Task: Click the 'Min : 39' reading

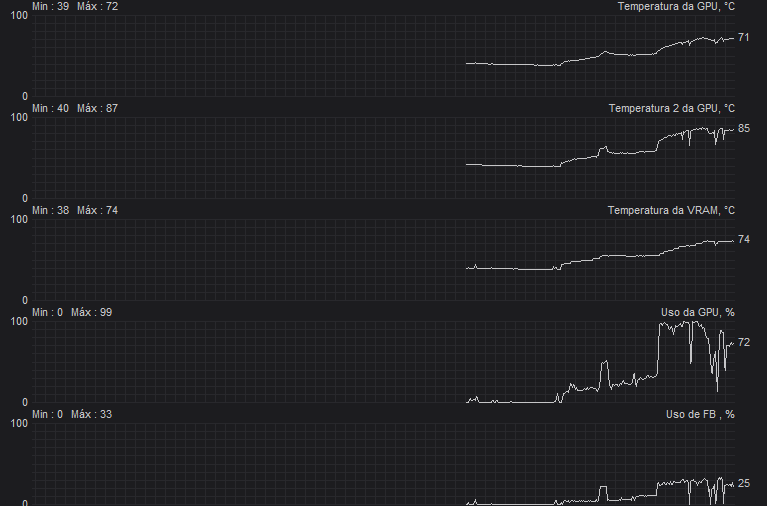Action: pos(50,6)
